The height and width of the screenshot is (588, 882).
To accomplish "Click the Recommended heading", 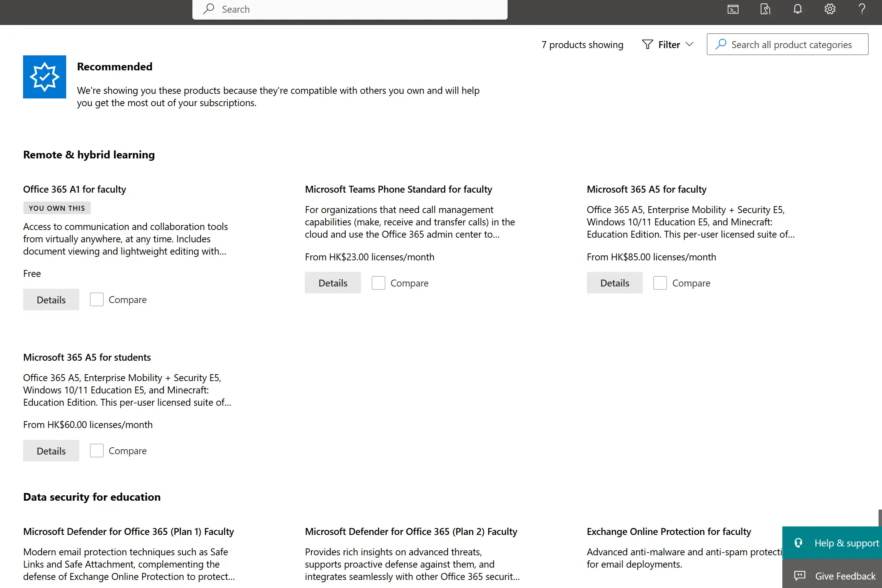I will [115, 67].
